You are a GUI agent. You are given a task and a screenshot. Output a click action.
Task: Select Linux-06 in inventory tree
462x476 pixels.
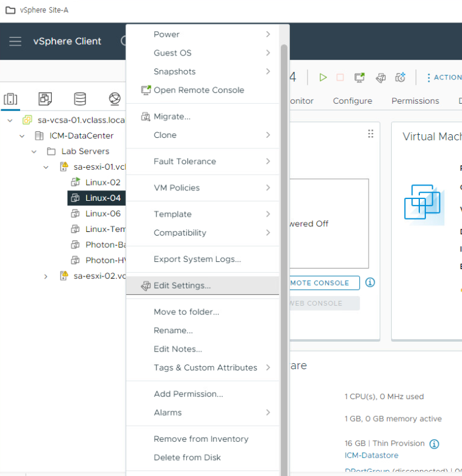pos(103,214)
